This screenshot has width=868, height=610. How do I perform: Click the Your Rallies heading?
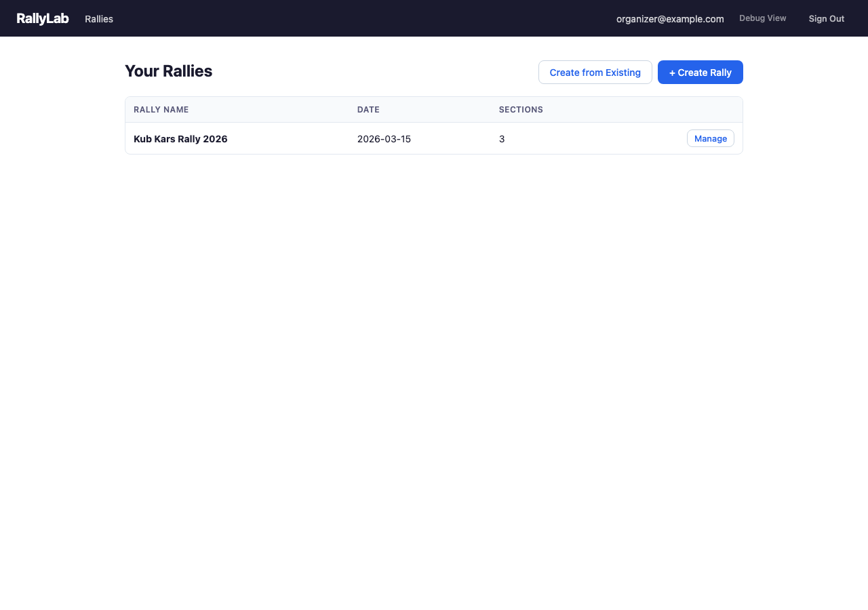tap(168, 70)
